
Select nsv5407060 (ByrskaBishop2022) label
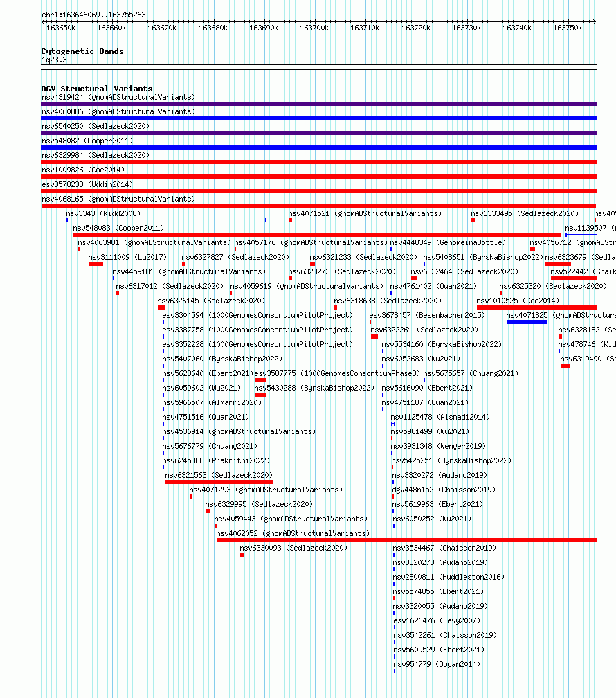223,359
